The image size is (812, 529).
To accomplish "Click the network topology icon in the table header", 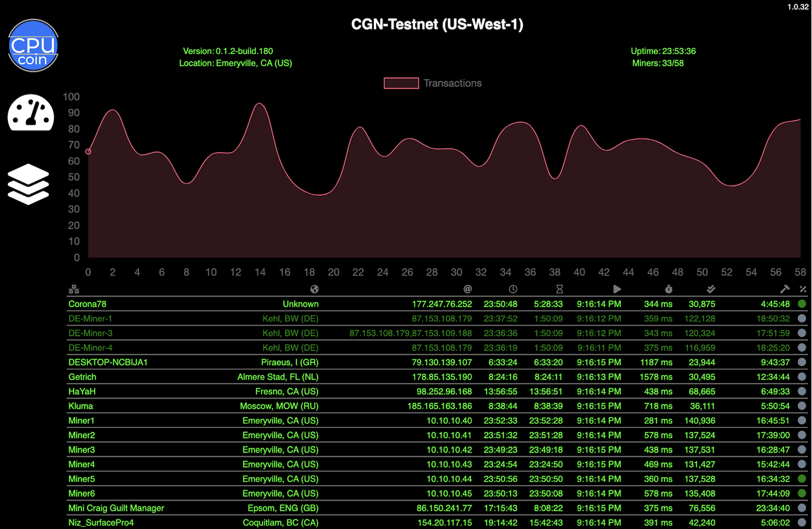I will point(74,289).
